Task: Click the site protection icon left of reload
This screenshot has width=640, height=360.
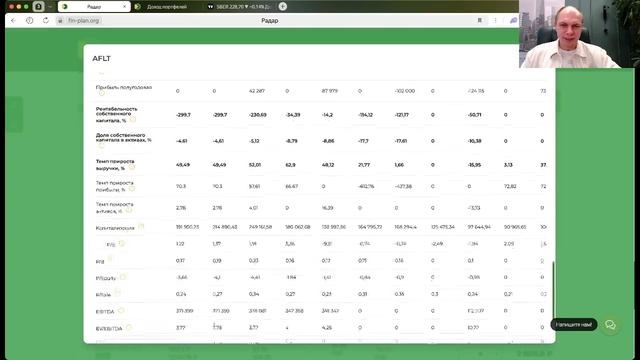Action: click(29, 20)
